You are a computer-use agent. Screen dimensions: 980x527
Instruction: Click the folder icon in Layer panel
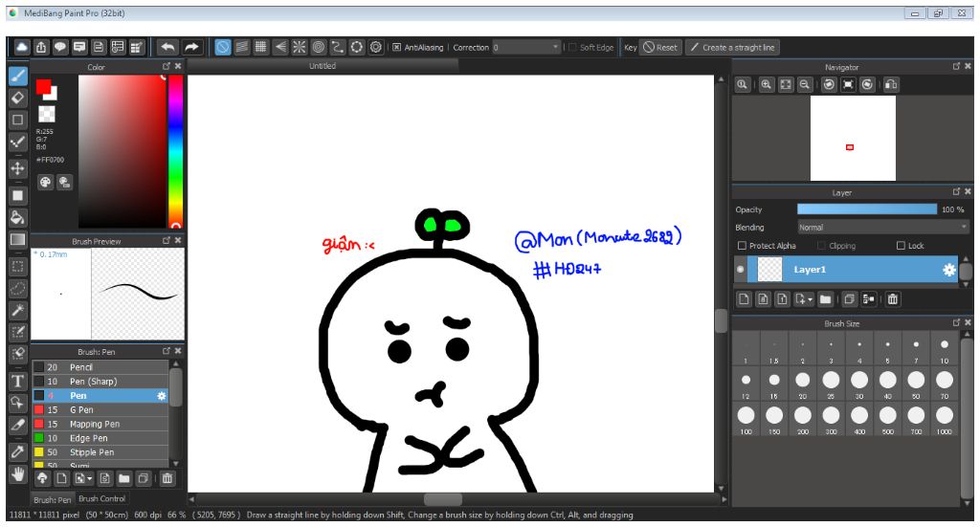[x=826, y=299]
